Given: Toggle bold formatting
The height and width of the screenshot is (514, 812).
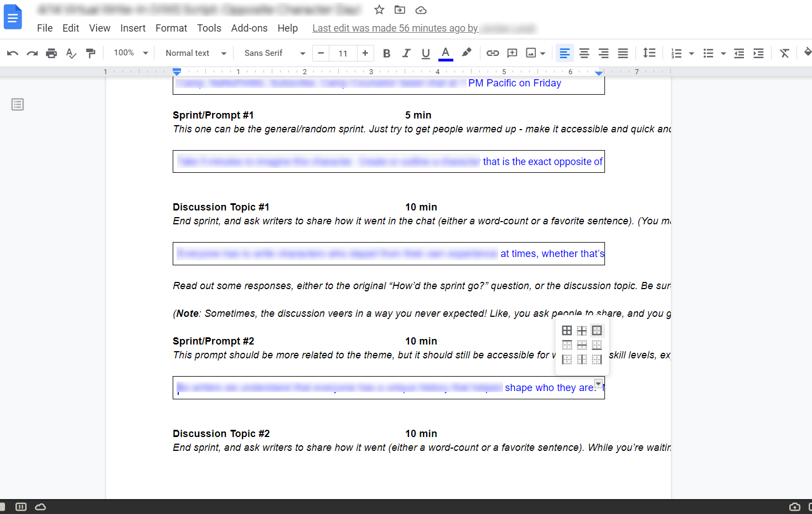Looking at the screenshot, I should click(x=386, y=53).
